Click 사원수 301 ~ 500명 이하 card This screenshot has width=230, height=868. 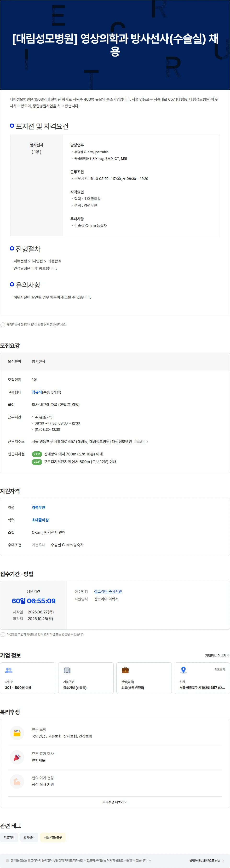[28, 678]
